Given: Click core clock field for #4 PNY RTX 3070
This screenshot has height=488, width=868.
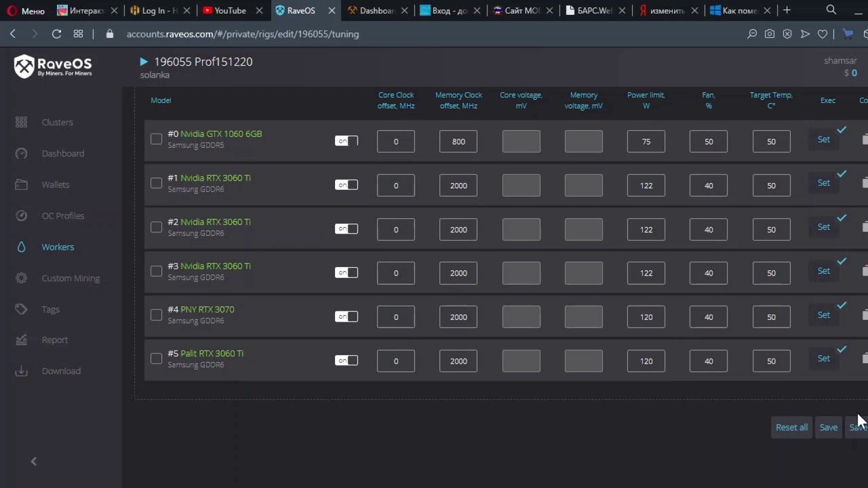Looking at the screenshot, I should (x=396, y=317).
